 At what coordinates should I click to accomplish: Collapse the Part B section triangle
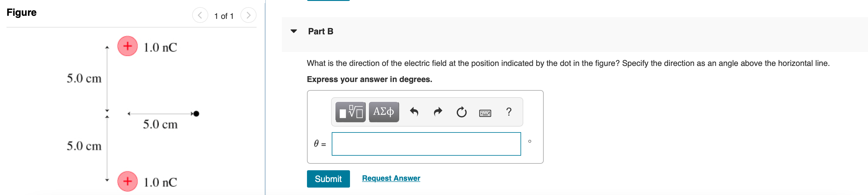pos(293,31)
